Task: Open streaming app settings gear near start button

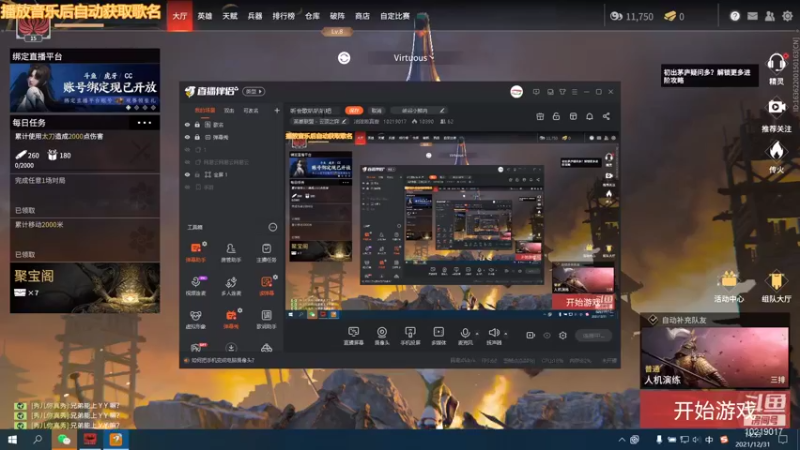Action: [x=563, y=335]
